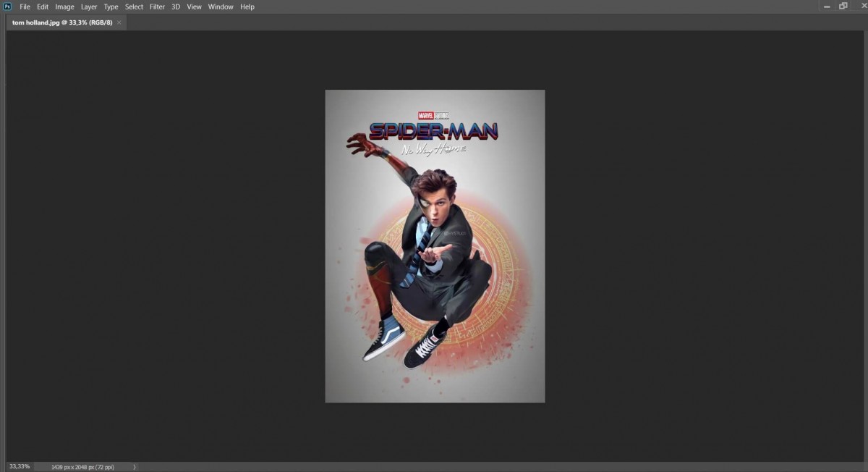Open the File menu

pyautogui.click(x=25, y=7)
